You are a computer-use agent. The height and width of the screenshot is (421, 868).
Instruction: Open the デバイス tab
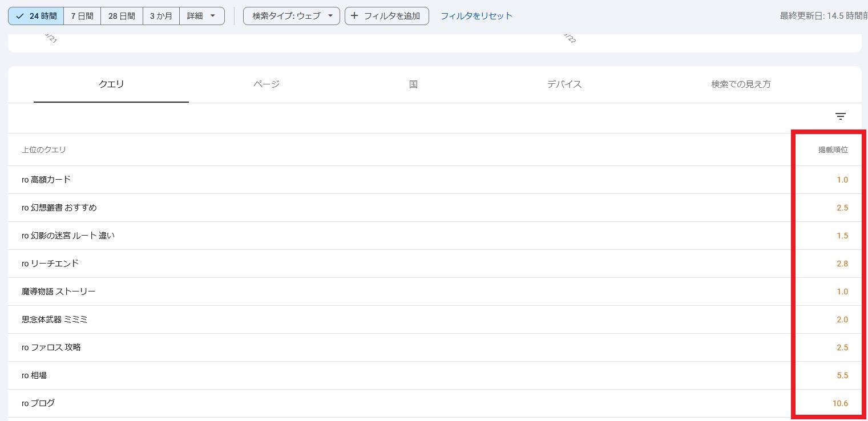[564, 84]
